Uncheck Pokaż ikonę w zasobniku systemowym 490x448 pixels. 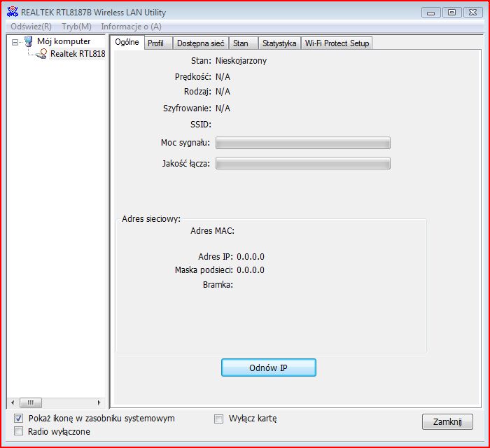[x=19, y=419]
